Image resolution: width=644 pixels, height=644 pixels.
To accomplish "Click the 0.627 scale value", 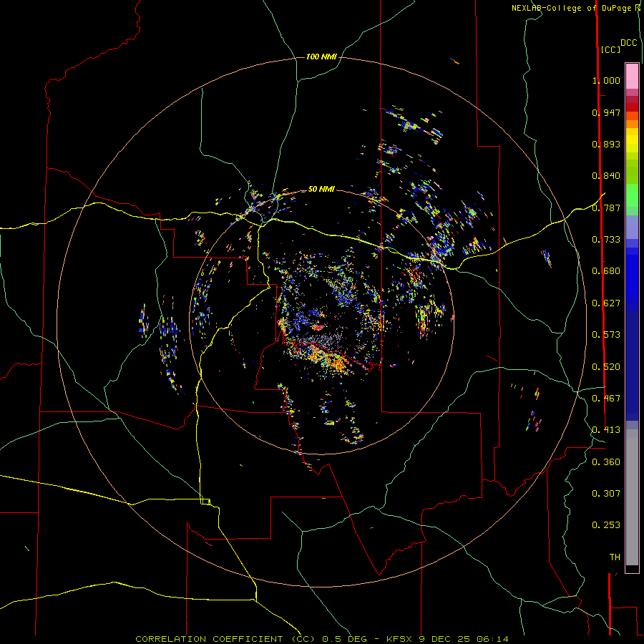I will [606, 303].
